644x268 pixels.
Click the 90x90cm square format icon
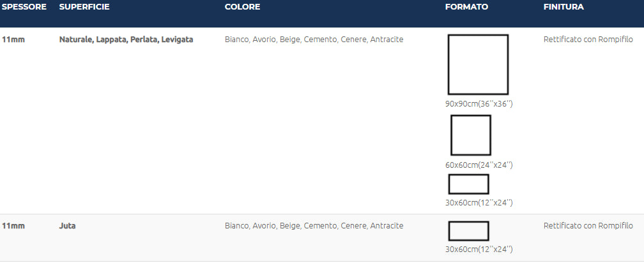478,64
